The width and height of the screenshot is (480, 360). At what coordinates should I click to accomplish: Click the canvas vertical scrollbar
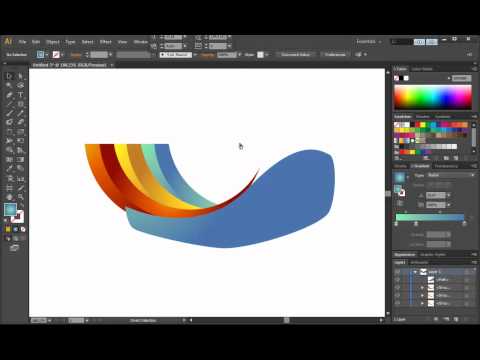388,193
